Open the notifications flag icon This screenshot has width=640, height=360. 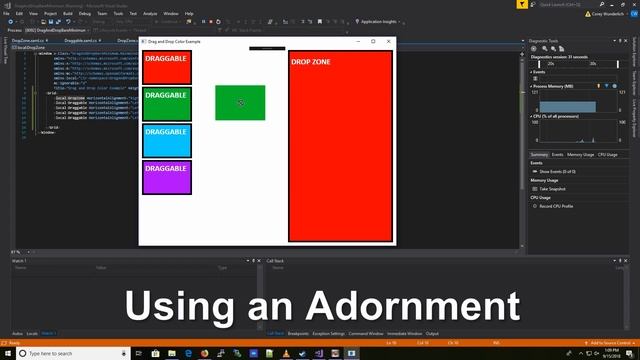522,4
